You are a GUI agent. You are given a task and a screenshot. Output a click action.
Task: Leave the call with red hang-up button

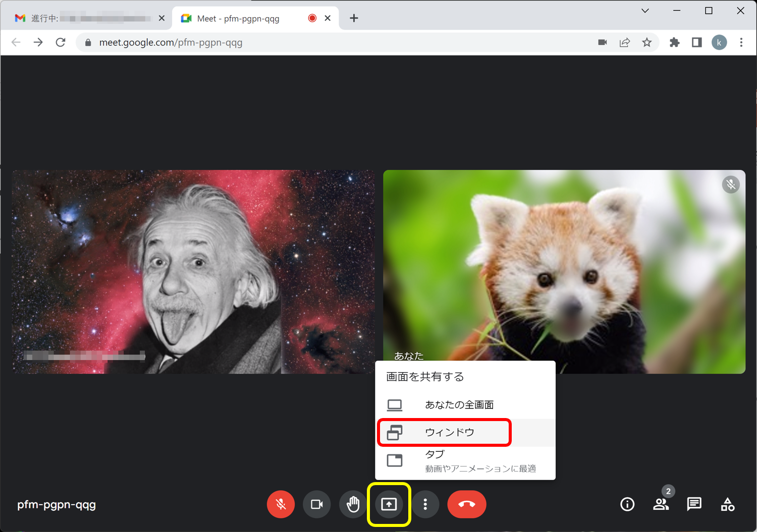click(x=467, y=504)
